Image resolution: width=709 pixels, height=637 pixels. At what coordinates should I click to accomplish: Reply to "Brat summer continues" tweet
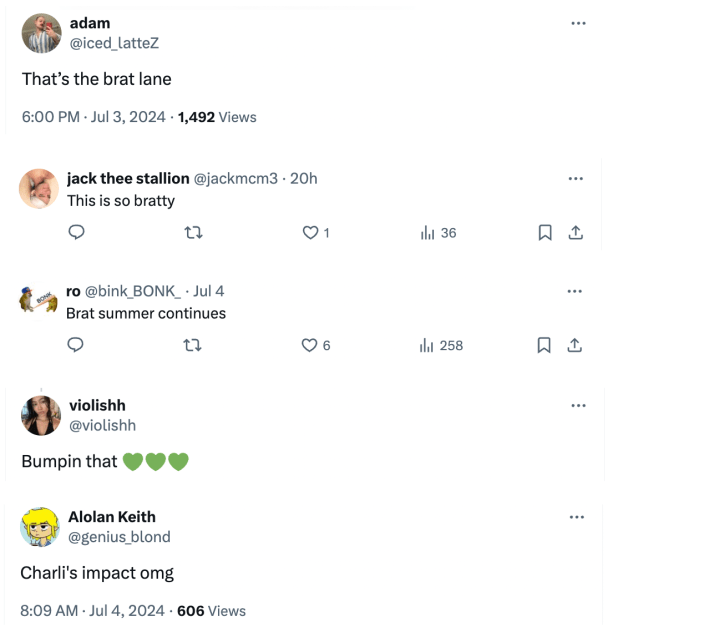click(x=76, y=345)
